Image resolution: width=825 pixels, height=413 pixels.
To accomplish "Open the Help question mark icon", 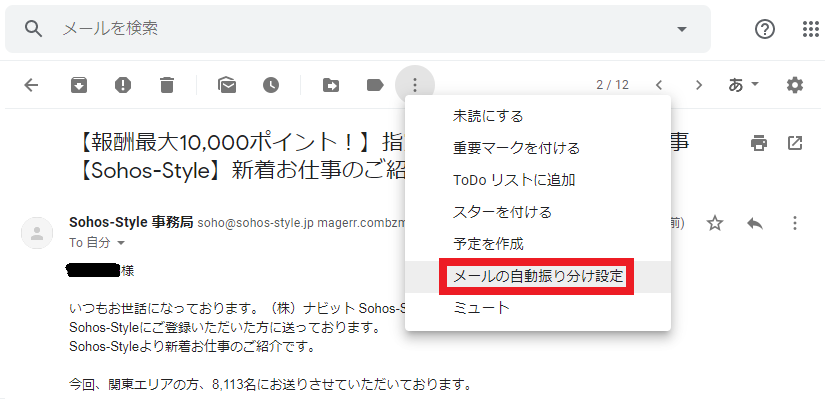I will pos(764,29).
